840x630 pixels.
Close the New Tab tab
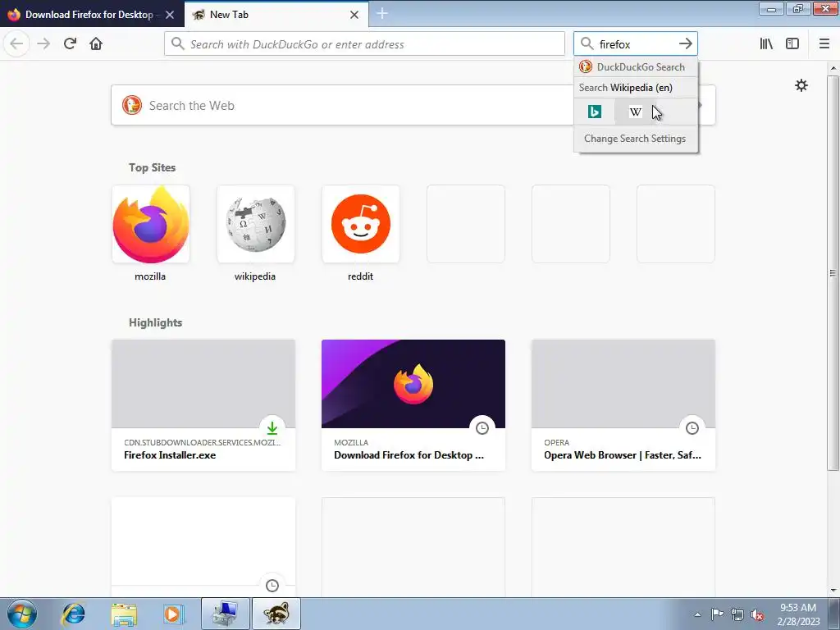(x=354, y=15)
